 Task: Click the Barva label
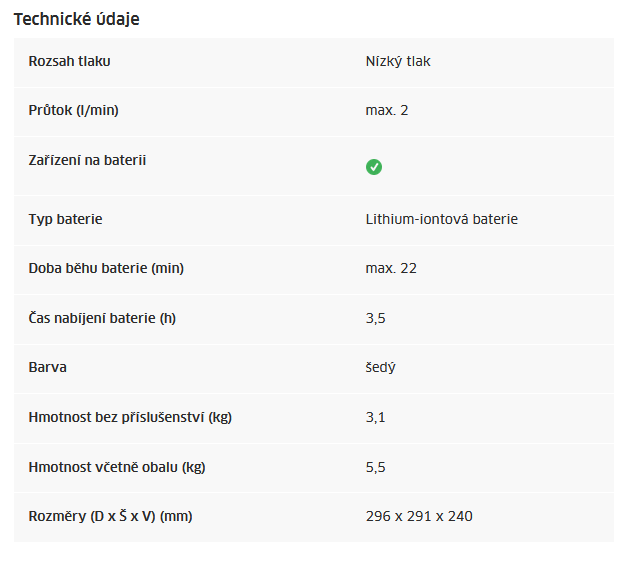48,367
